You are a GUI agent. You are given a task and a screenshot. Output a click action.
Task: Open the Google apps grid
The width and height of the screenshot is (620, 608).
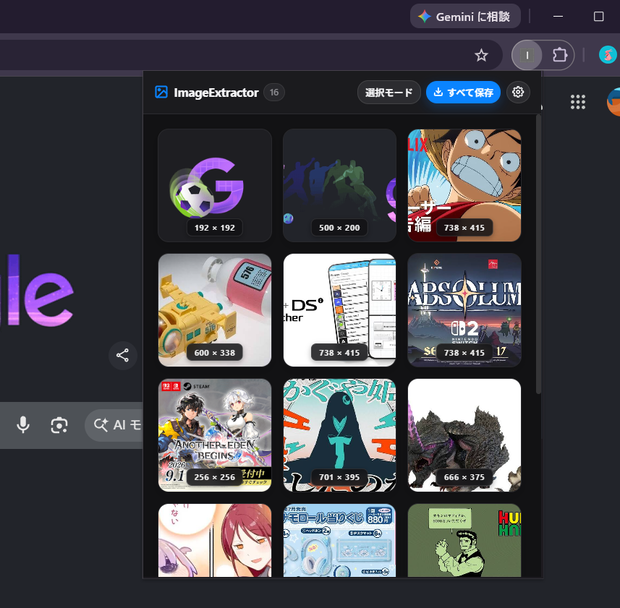(578, 102)
